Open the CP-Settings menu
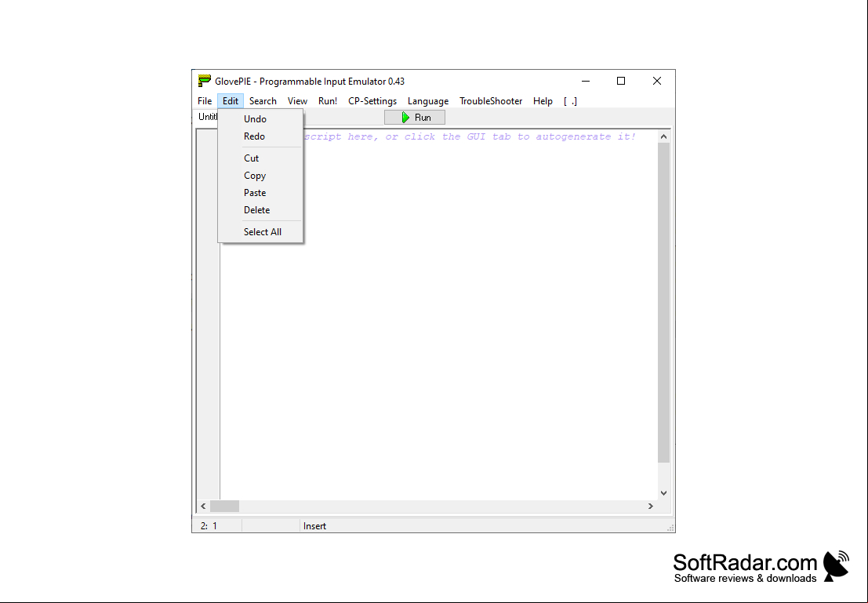This screenshot has height=603, width=868. tap(372, 101)
